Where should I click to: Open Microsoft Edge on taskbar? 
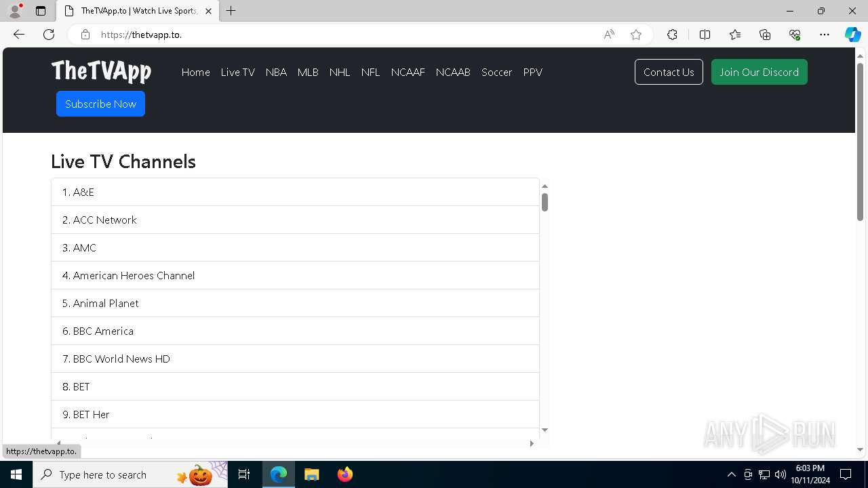(279, 474)
